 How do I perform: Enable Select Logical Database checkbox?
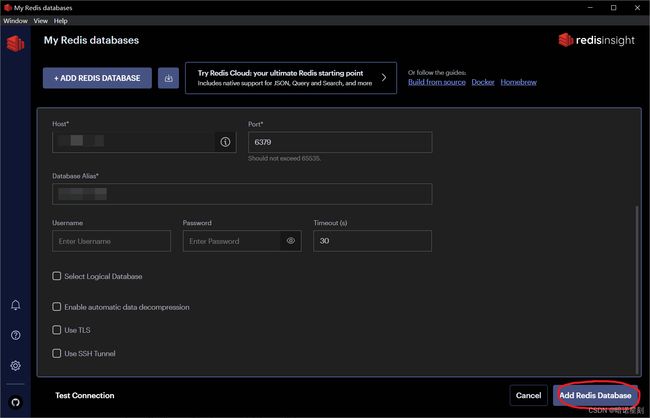[57, 276]
